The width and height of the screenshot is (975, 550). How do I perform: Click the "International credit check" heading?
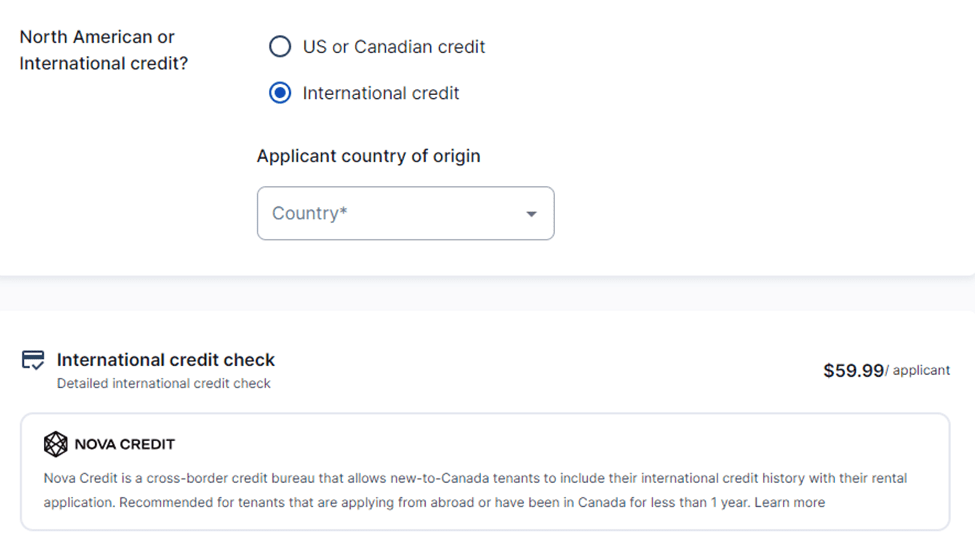point(166,360)
